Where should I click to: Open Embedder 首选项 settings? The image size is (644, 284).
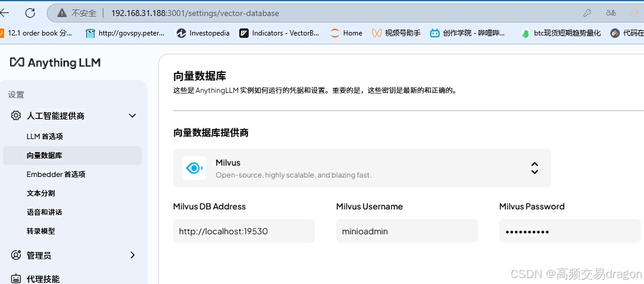(56, 175)
